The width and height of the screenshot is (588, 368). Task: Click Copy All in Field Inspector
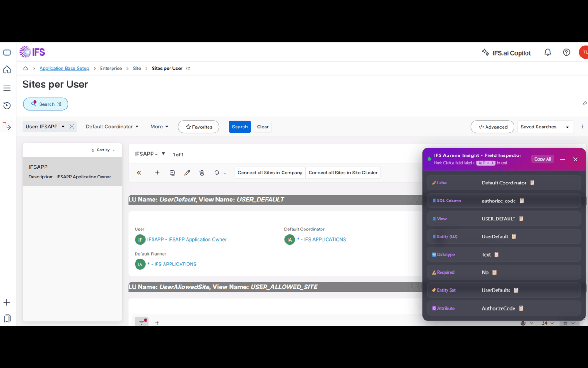pyautogui.click(x=543, y=159)
